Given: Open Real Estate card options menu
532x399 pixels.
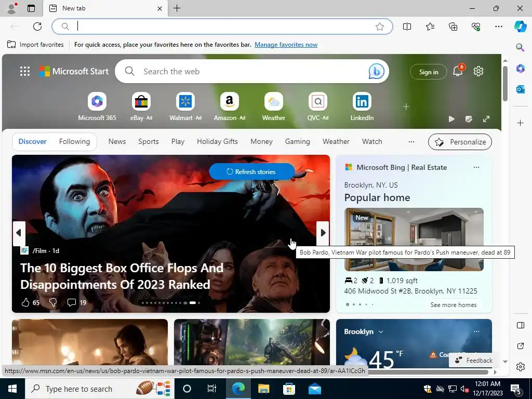Looking at the screenshot, I should click(x=476, y=167).
